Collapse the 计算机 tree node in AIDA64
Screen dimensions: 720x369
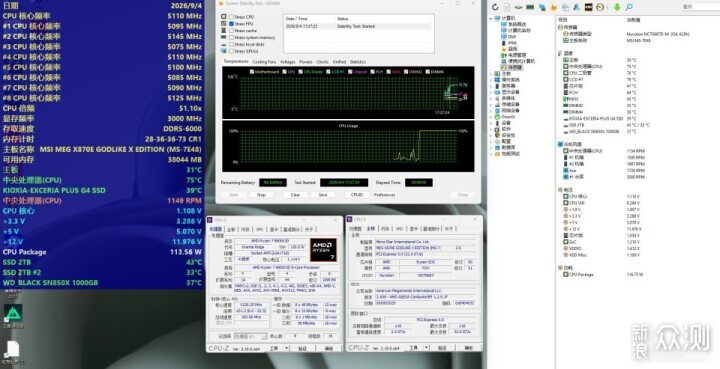(491, 18)
